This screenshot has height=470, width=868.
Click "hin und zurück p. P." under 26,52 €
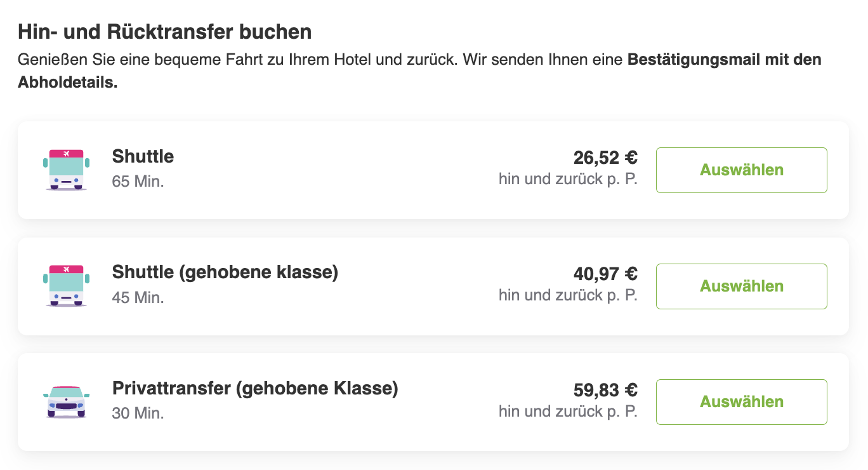tap(568, 179)
